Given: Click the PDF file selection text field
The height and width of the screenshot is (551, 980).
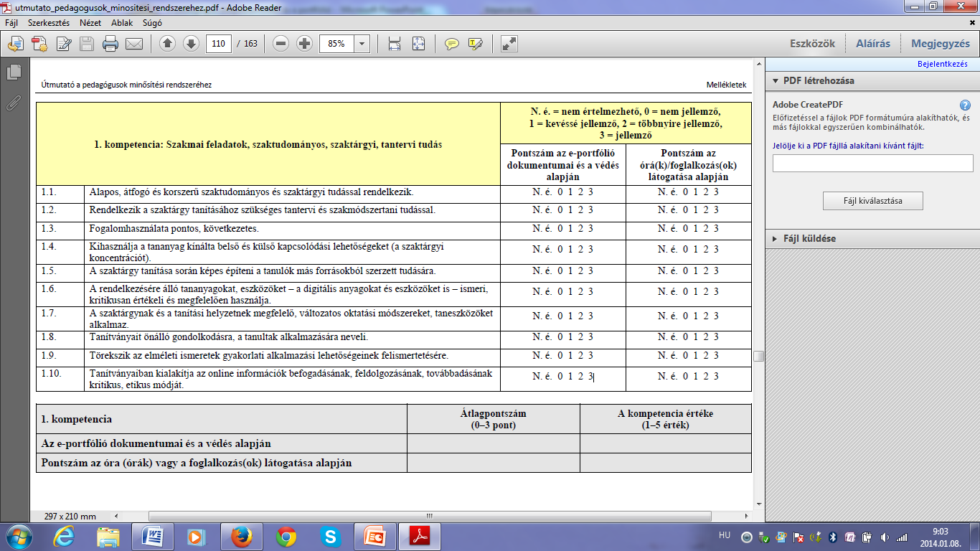Looking at the screenshot, I should click(872, 164).
